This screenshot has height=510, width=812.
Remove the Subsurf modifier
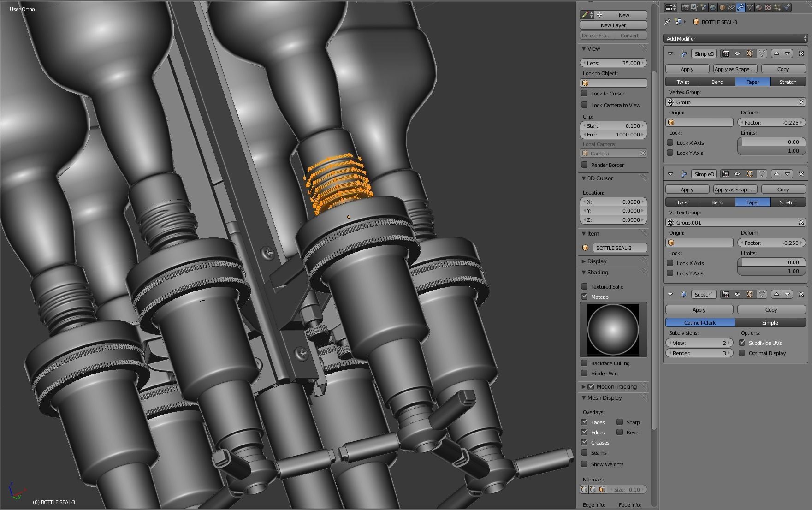pyautogui.click(x=801, y=295)
